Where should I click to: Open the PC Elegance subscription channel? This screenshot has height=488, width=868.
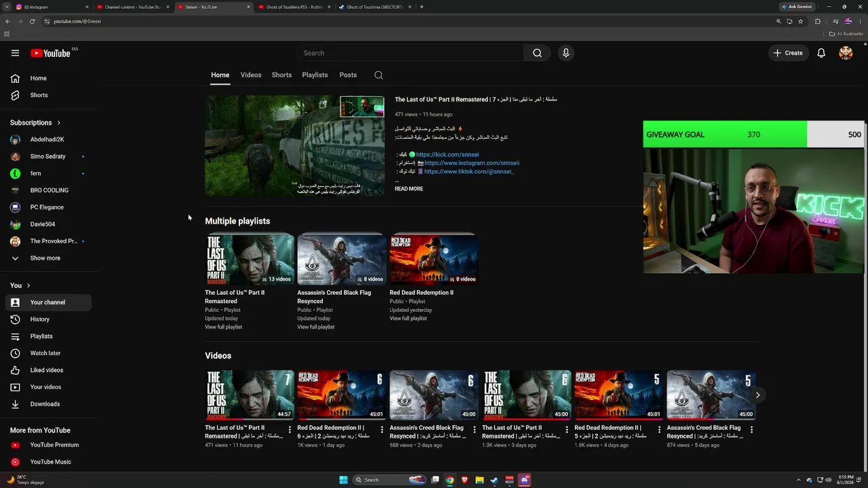(x=47, y=207)
